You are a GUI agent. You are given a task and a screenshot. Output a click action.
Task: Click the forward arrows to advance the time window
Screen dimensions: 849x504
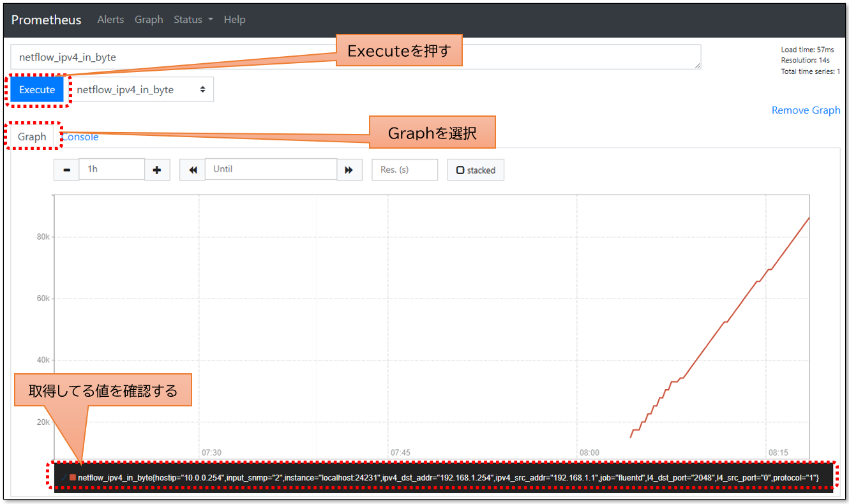pyautogui.click(x=350, y=169)
